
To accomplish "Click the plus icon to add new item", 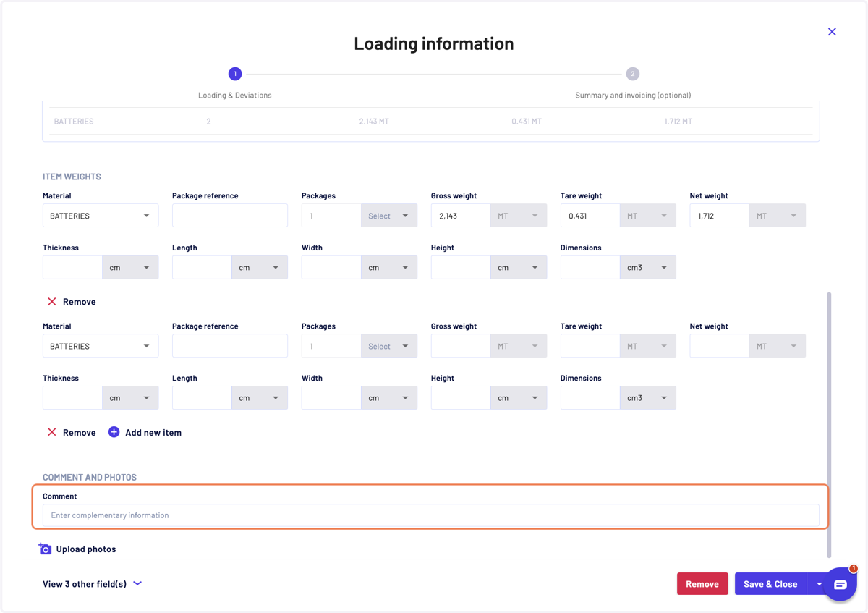I will (114, 432).
